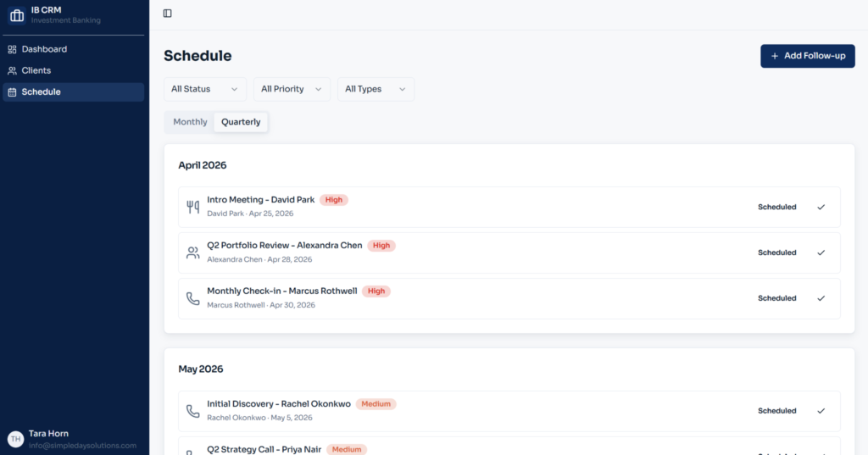This screenshot has width=868, height=455.
Task: Select the Quarterly view tab
Action: (241, 122)
